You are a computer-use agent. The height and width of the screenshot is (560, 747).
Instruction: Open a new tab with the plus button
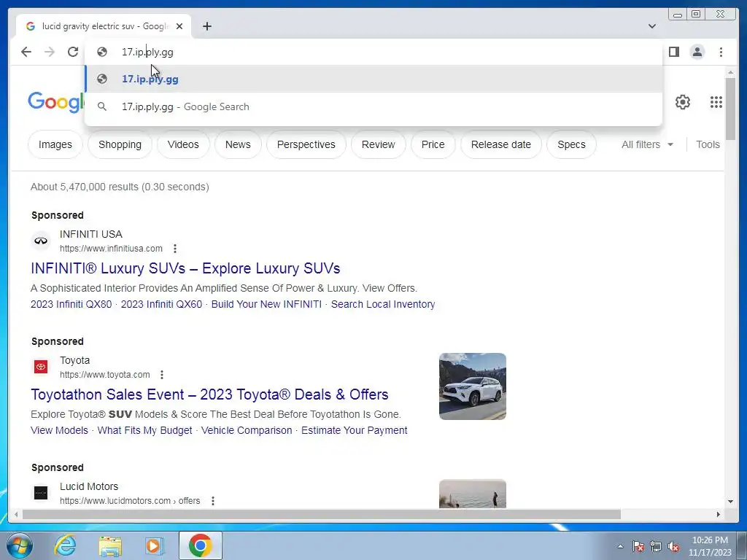206,26
